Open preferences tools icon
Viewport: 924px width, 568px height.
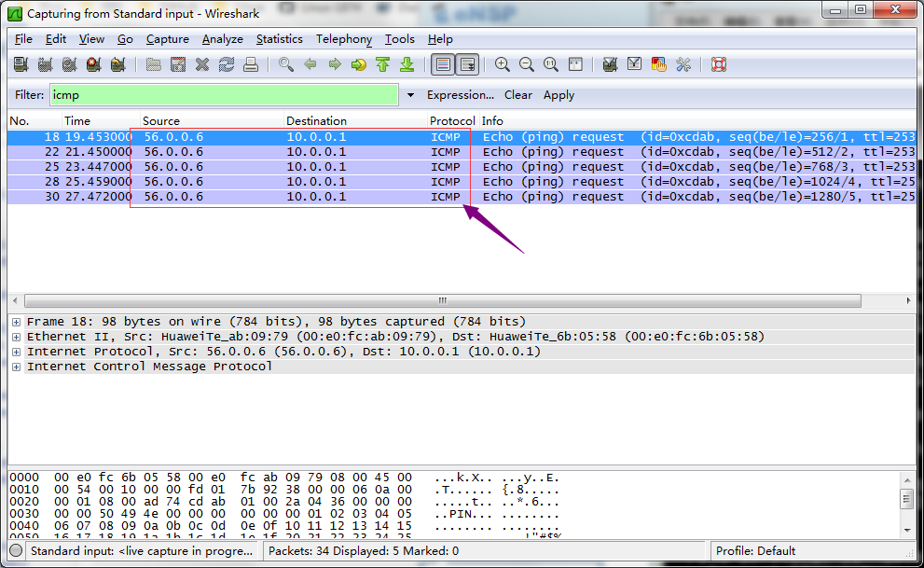point(683,64)
